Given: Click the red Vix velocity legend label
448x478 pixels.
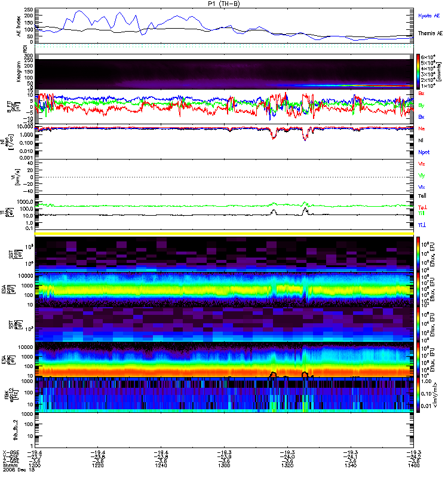Looking at the screenshot, I should click(x=421, y=164).
